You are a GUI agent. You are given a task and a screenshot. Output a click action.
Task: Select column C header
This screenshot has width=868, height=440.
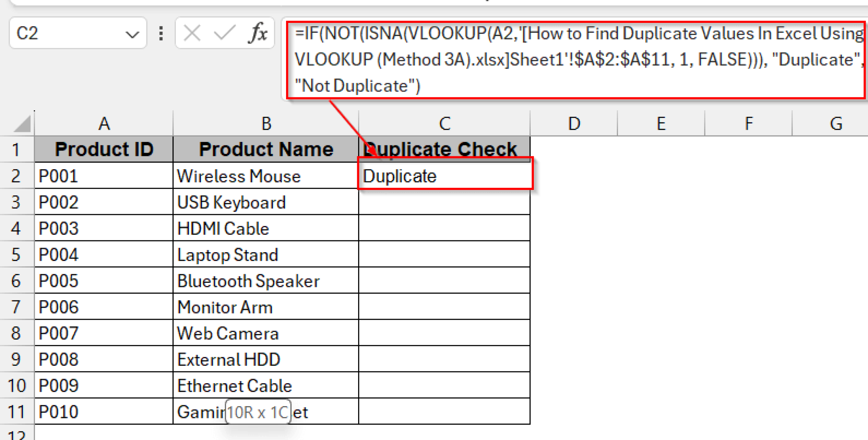[444, 124]
